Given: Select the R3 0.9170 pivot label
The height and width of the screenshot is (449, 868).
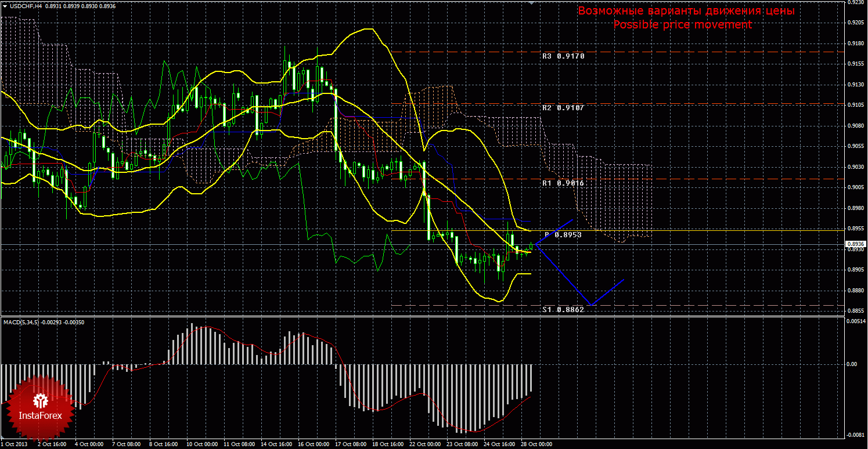Looking at the screenshot, I should 563,56.
